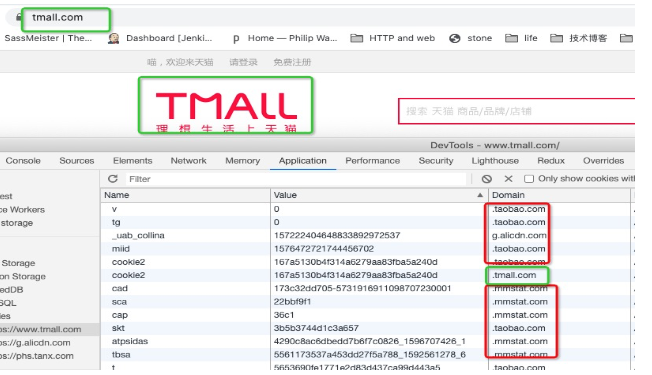Screen dimensions: 652x375
Task: Switch to the Performance tab
Action: click(373, 161)
